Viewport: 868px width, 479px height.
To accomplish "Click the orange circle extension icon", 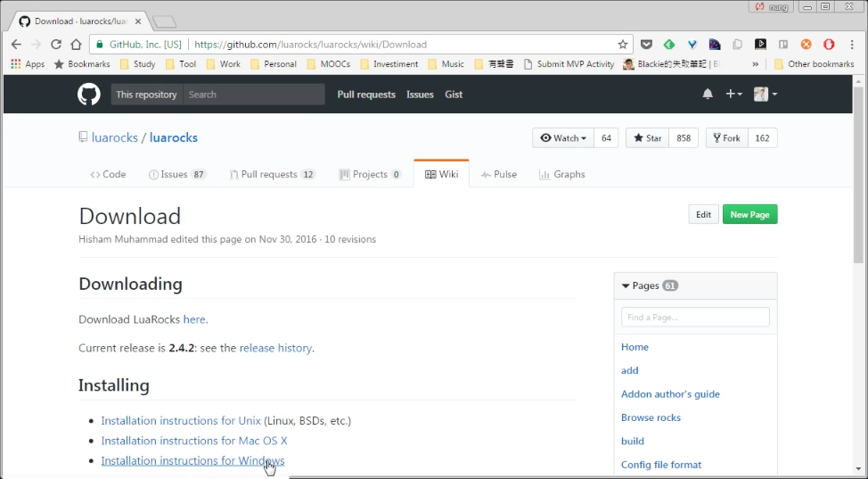I will pos(806,45).
